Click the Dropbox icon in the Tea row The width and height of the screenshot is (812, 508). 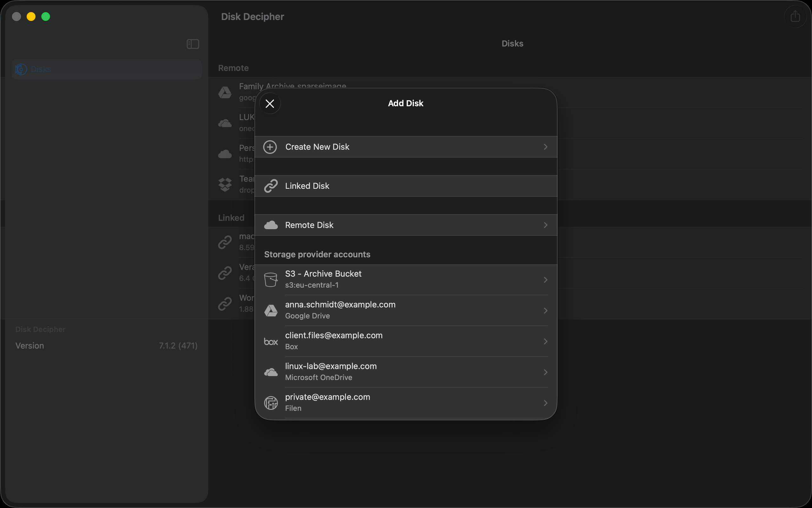click(225, 184)
